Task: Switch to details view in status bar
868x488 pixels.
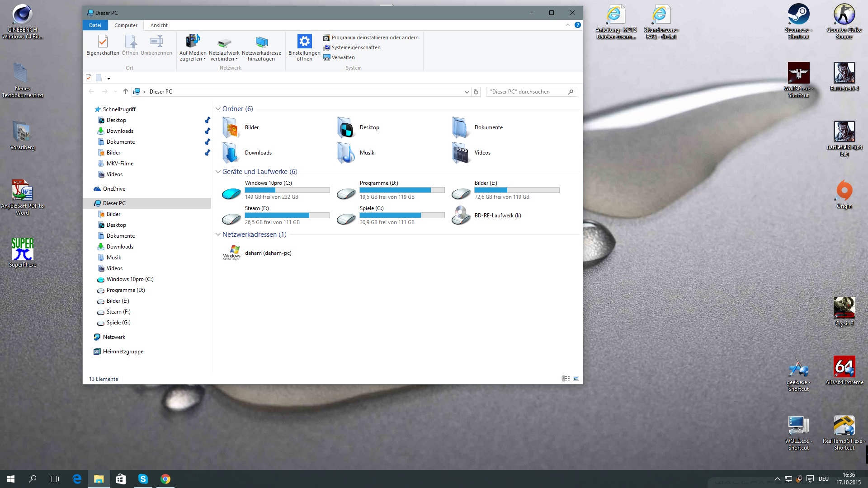Action: pyautogui.click(x=566, y=379)
